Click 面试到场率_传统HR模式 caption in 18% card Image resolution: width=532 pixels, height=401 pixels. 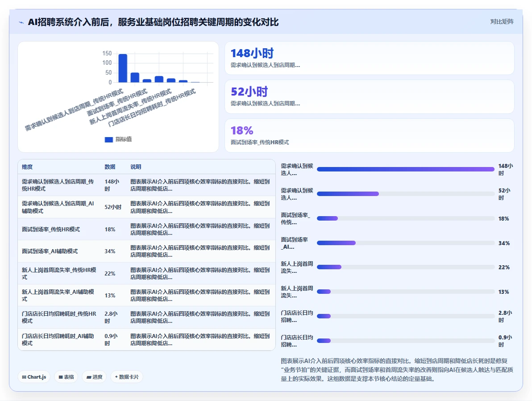[x=260, y=142]
